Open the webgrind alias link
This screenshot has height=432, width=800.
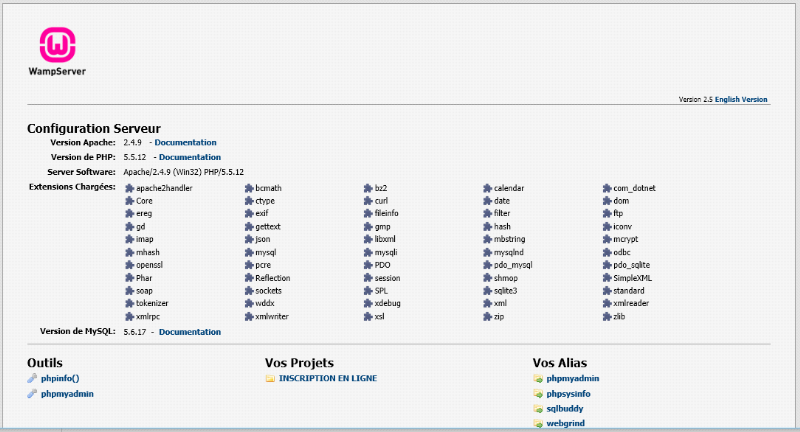click(x=565, y=424)
